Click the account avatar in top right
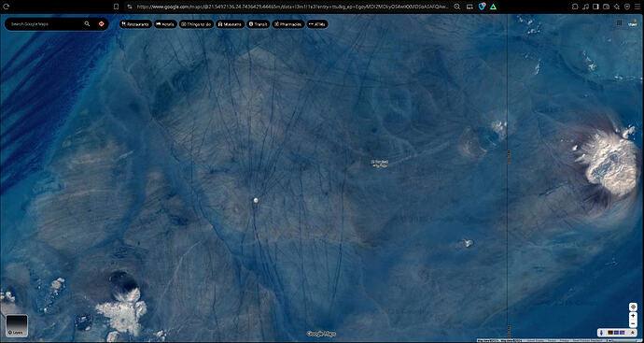Screen dimensions: 644x343 (633, 24)
